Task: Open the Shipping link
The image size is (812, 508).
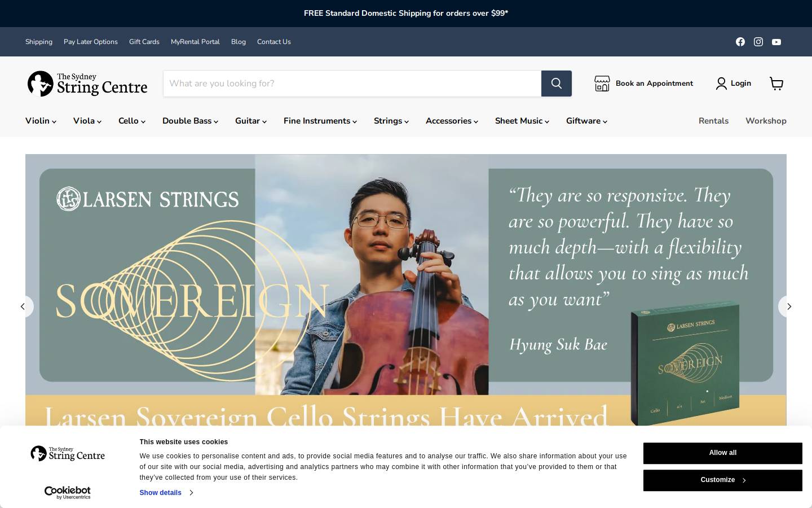Action: (x=39, y=42)
